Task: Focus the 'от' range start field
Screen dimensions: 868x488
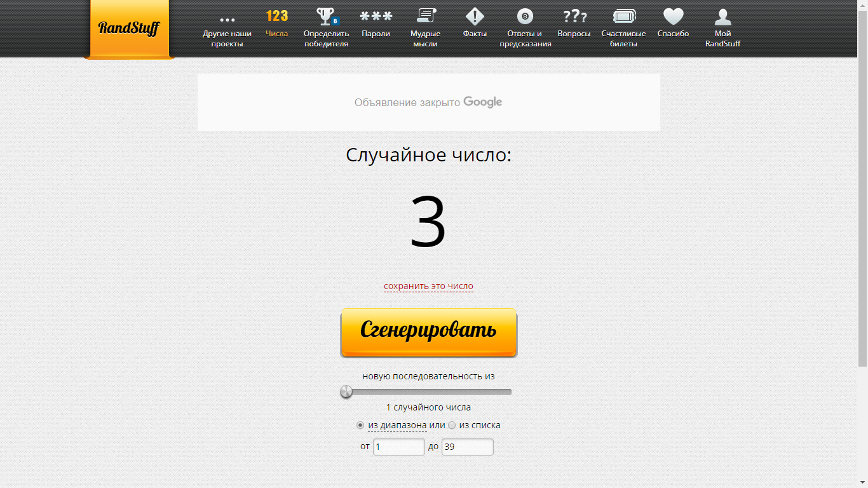Action: (x=399, y=447)
